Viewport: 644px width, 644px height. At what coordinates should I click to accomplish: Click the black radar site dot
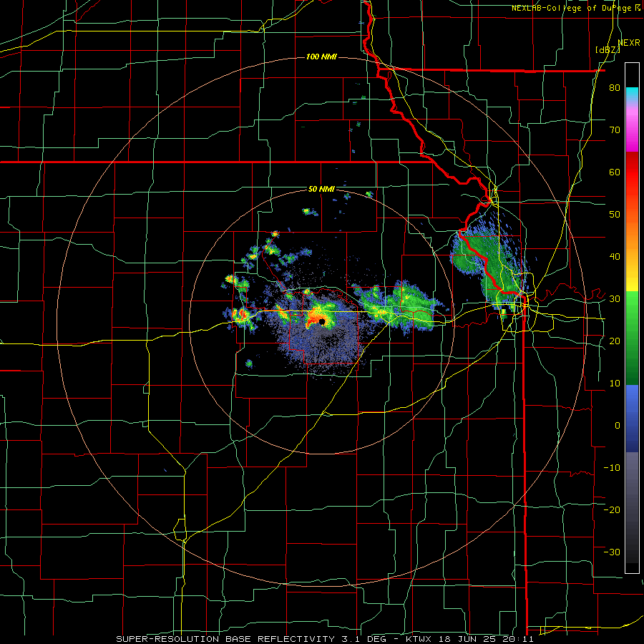[322, 321]
